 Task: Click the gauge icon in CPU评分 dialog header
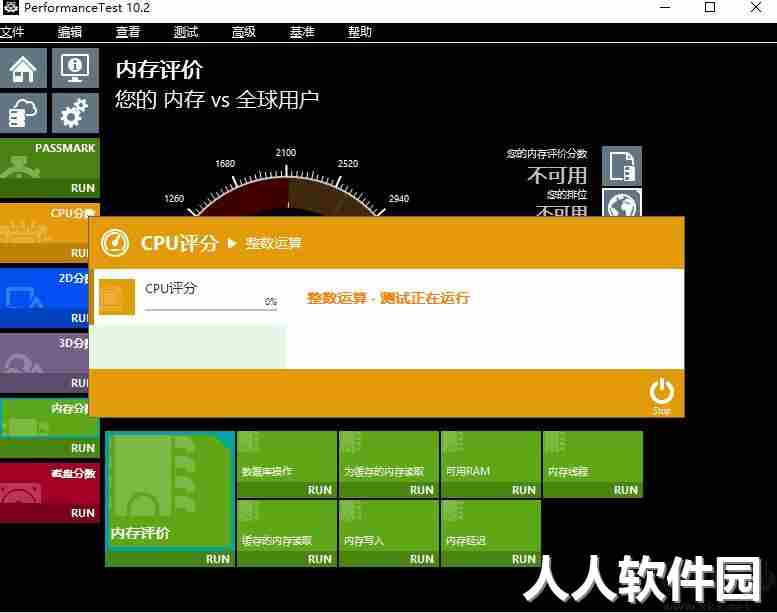114,243
